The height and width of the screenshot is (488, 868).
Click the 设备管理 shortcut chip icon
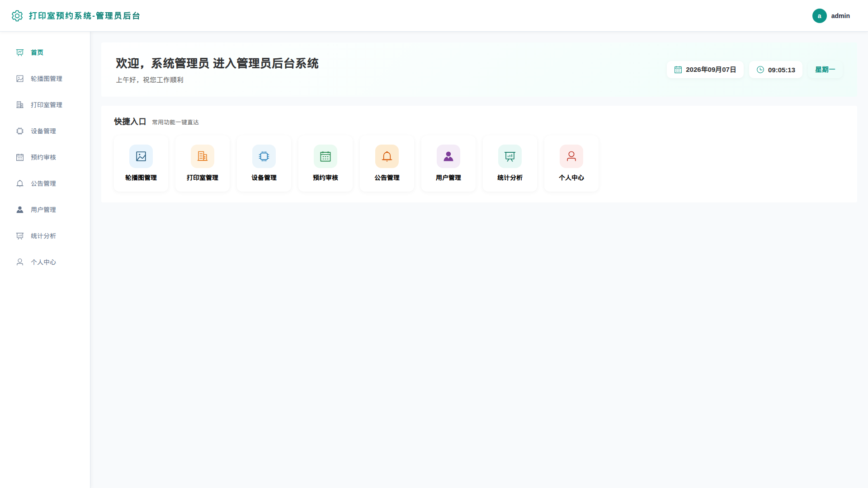pos(264,156)
